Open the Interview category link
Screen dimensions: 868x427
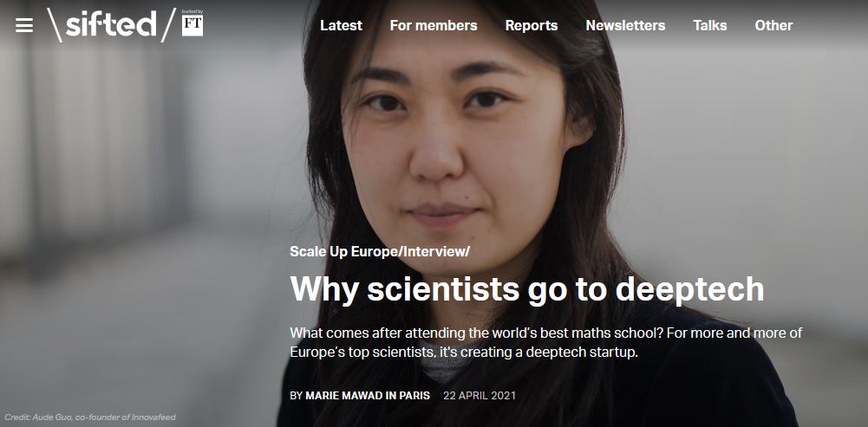434,252
